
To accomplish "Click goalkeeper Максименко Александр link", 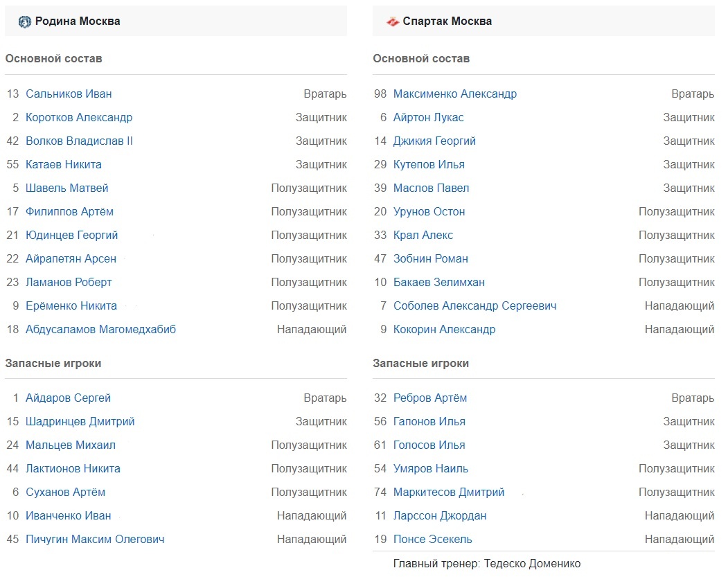I will pyautogui.click(x=454, y=94).
